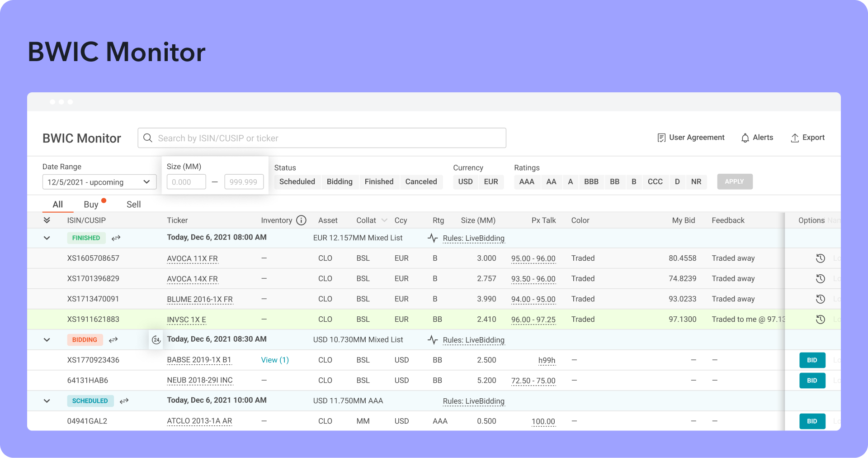Click the ISIN/CUSIP search field
The height and width of the screenshot is (458, 868).
point(321,138)
